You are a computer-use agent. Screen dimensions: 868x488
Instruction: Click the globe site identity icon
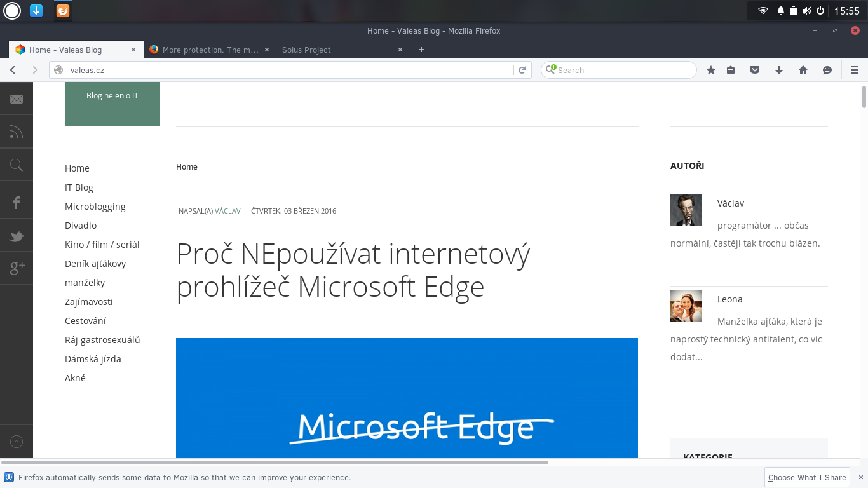[58, 70]
